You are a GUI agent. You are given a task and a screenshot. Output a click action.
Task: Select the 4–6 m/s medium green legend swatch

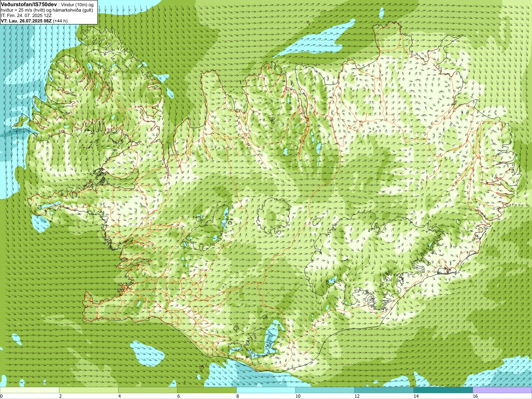(148, 390)
